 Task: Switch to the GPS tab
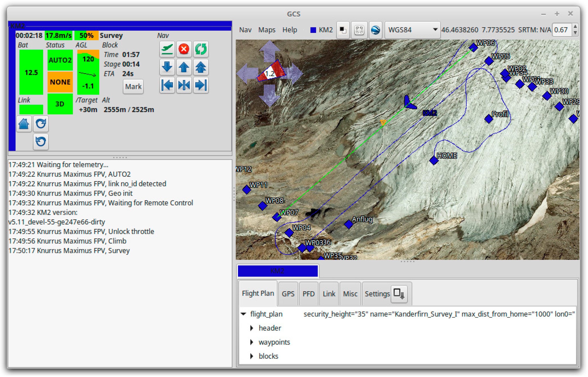click(288, 294)
